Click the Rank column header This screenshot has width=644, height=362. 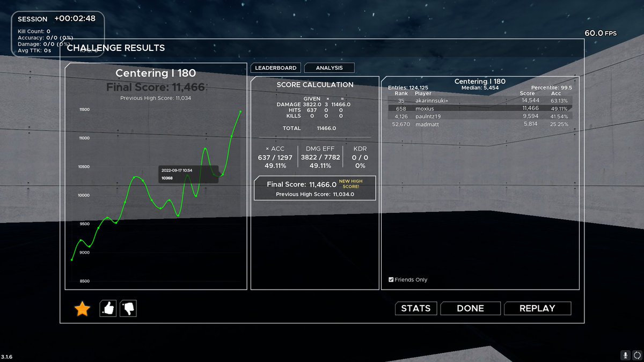point(401,93)
